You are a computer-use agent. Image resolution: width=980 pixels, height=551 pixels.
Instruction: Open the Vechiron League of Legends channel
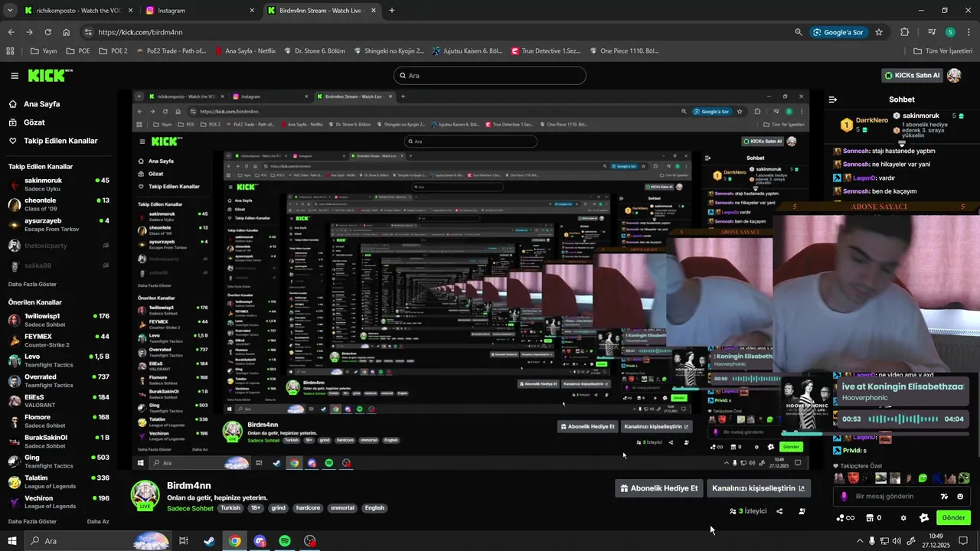(x=58, y=502)
